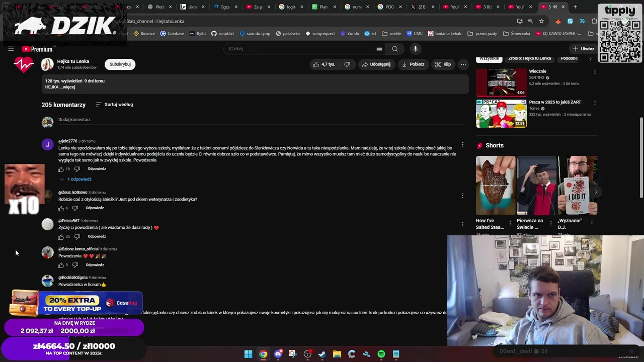Select the Źródło: Hejka tu Lenka chip

click(530, 58)
